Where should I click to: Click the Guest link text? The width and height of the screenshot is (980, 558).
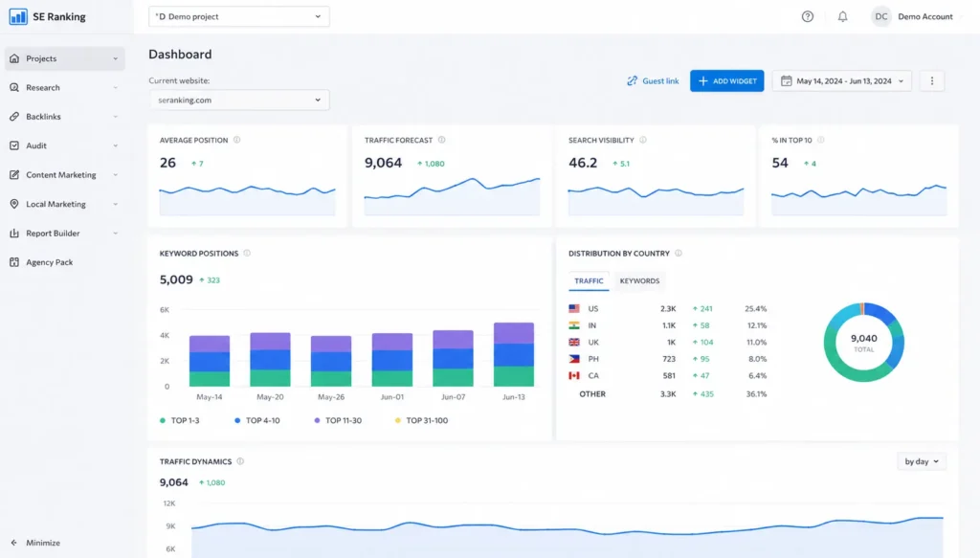(x=660, y=81)
